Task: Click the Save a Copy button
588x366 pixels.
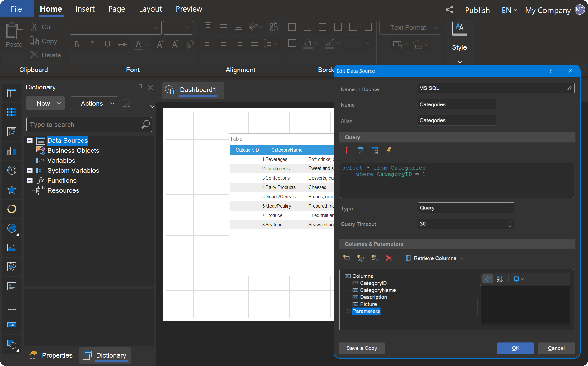Action: 362,348
